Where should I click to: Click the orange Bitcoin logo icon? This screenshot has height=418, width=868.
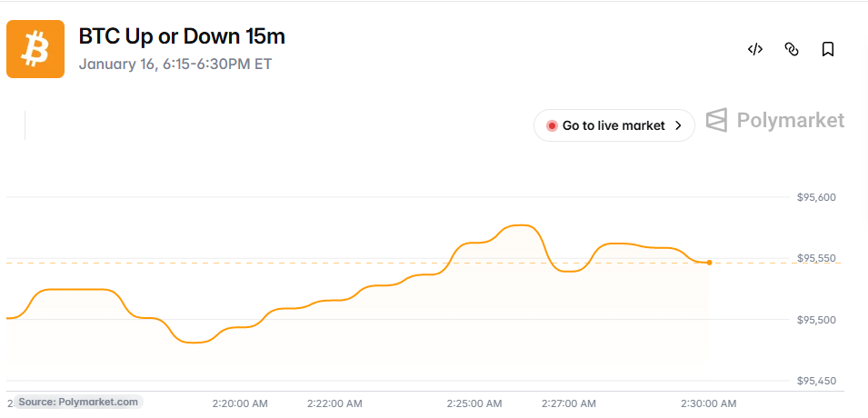pyautogui.click(x=35, y=49)
